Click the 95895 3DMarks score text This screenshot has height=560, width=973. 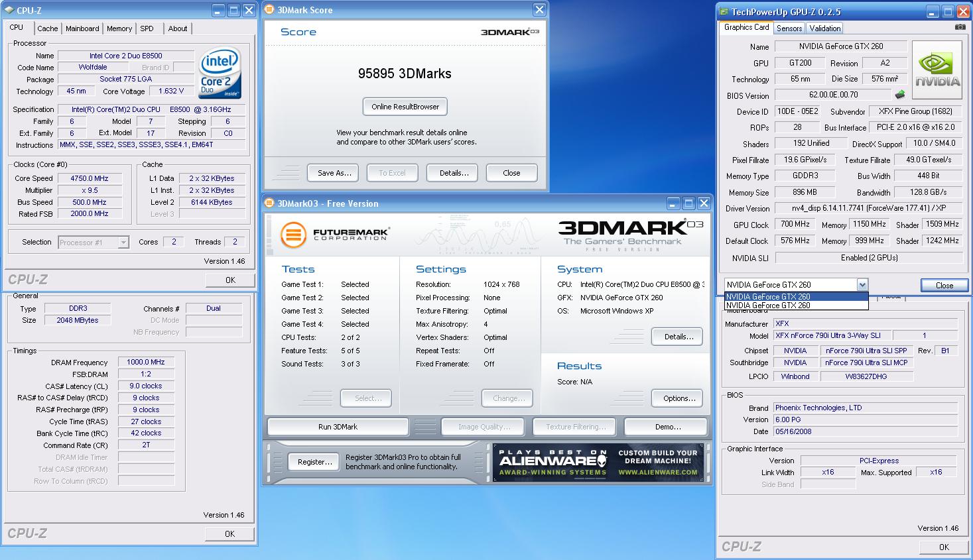[x=405, y=74]
